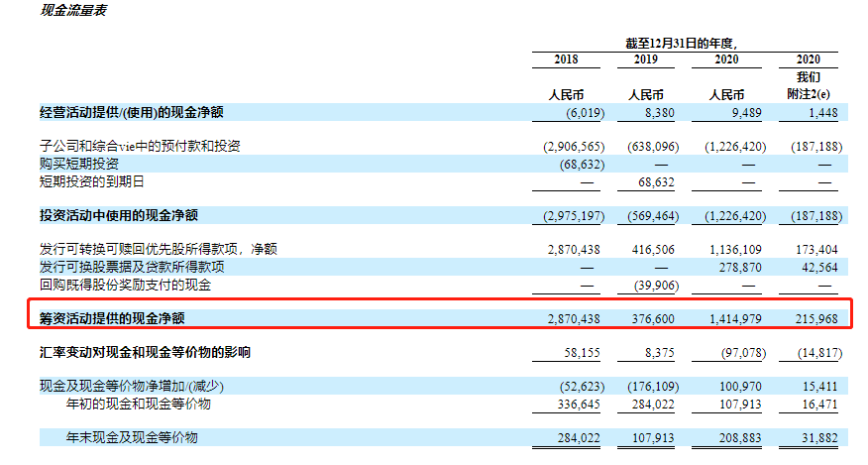Select row label 发行可转换可赎回优先股所得款项，净额
This screenshot has width=868, height=465.
[x=159, y=249]
